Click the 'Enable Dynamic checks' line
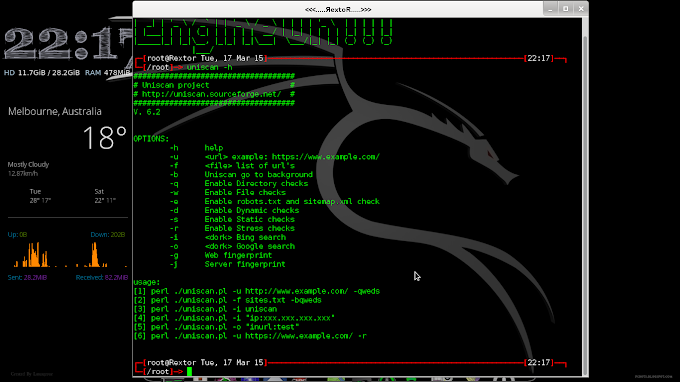This screenshot has height=382, width=680. [x=234, y=210]
